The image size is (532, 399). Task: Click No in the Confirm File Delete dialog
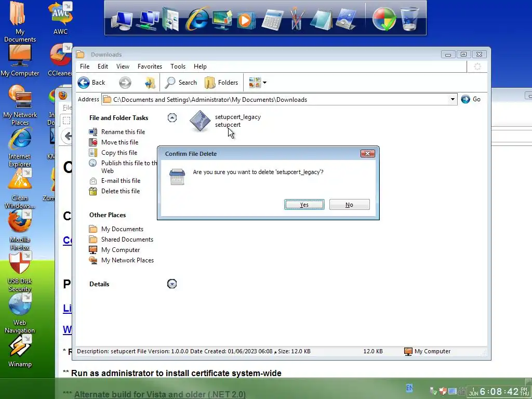coord(350,205)
